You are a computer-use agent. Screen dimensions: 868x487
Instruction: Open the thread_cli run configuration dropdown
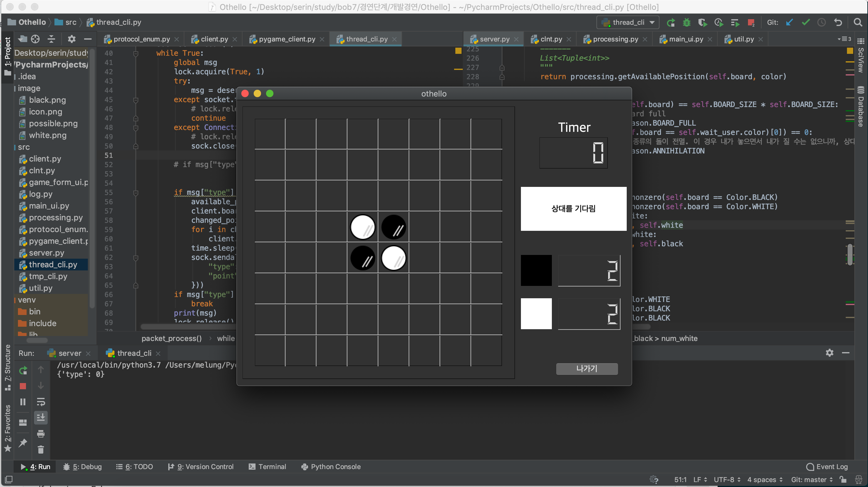coord(628,23)
